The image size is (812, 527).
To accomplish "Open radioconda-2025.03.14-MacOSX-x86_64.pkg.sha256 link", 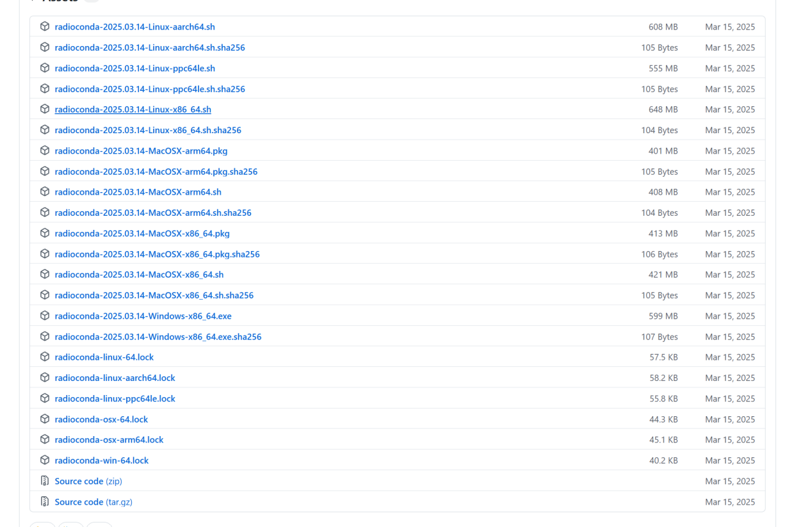I will 157,254.
